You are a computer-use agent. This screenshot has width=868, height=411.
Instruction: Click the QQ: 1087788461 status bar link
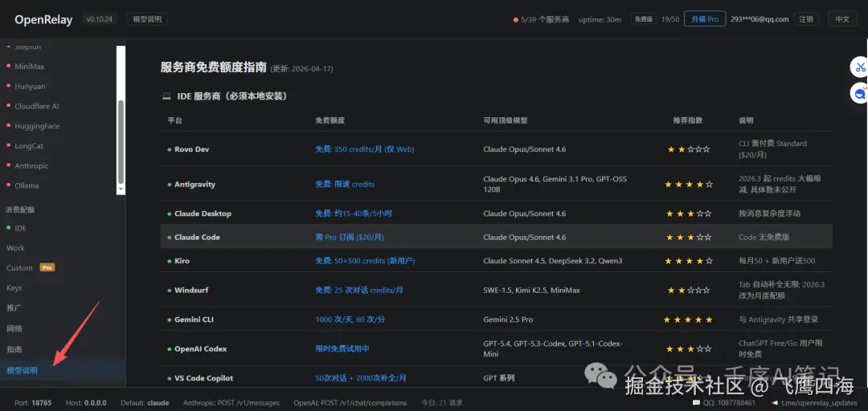[x=725, y=403]
